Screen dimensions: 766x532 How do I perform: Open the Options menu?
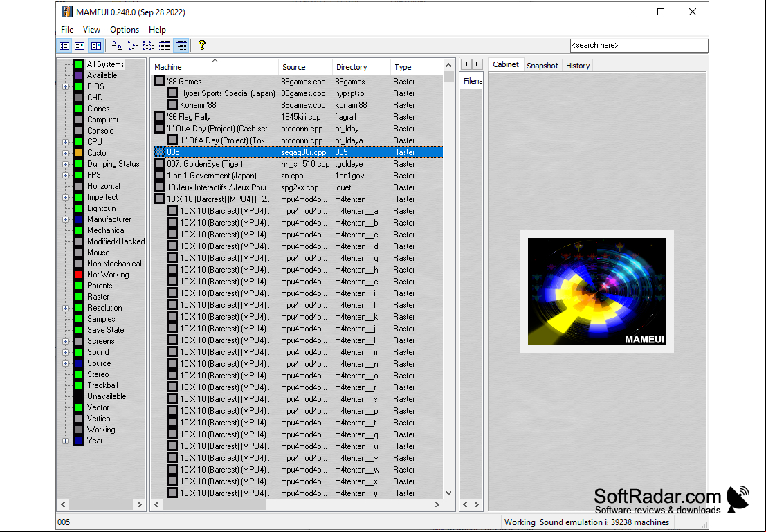click(x=125, y=30)
